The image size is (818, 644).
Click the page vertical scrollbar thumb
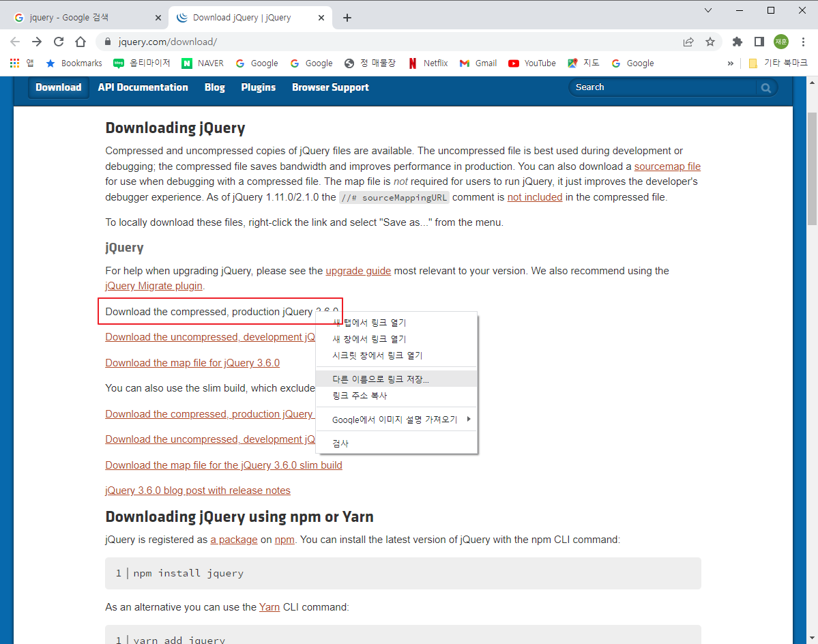813,169
